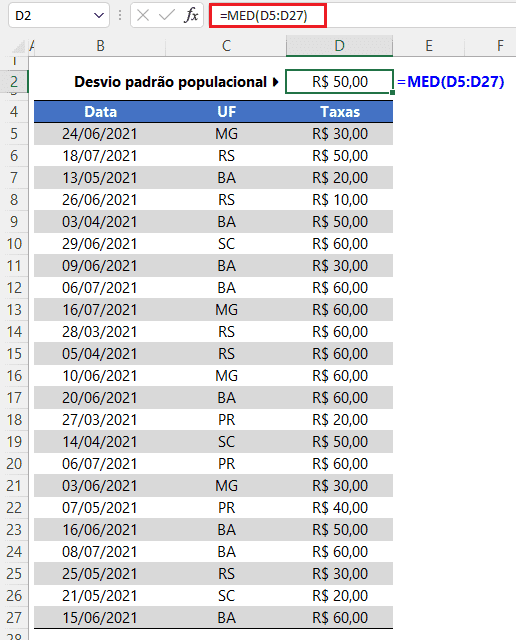Select date cell 27/03/2021
Viewport: 516px width, 640px height.
100,420
